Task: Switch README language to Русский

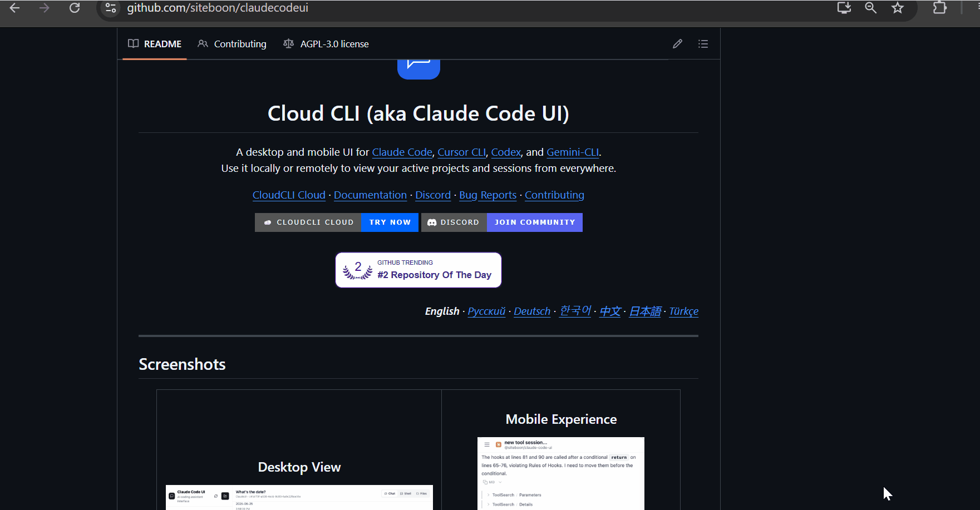Action: pyautogui.click(x=486, y=311)
